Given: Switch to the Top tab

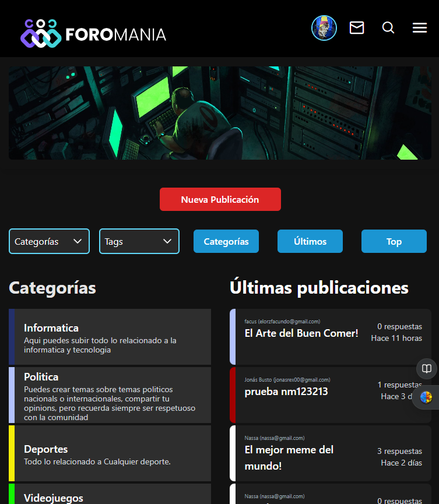Looking at the screenshot, I should click(394, 241).
